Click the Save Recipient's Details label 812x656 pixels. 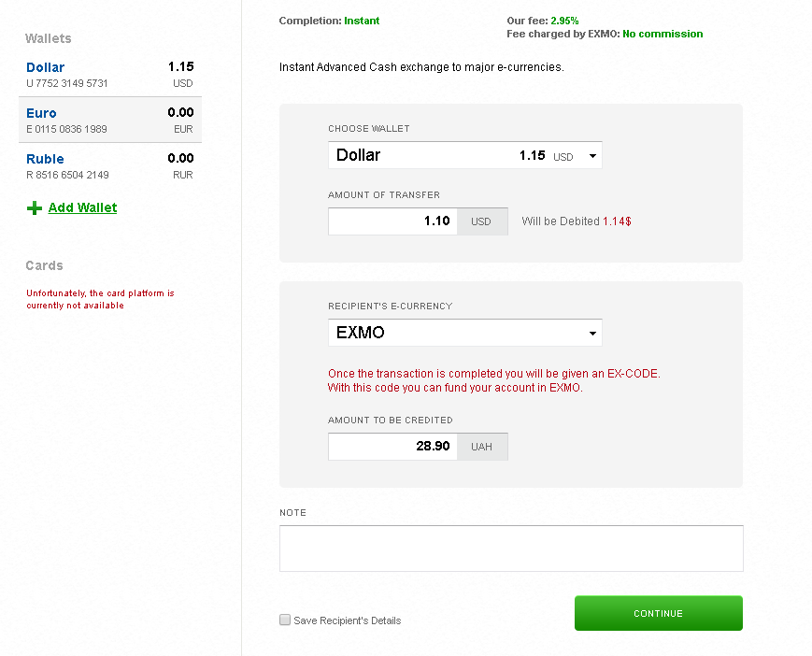pyautogui.click(x=347, y=620)
